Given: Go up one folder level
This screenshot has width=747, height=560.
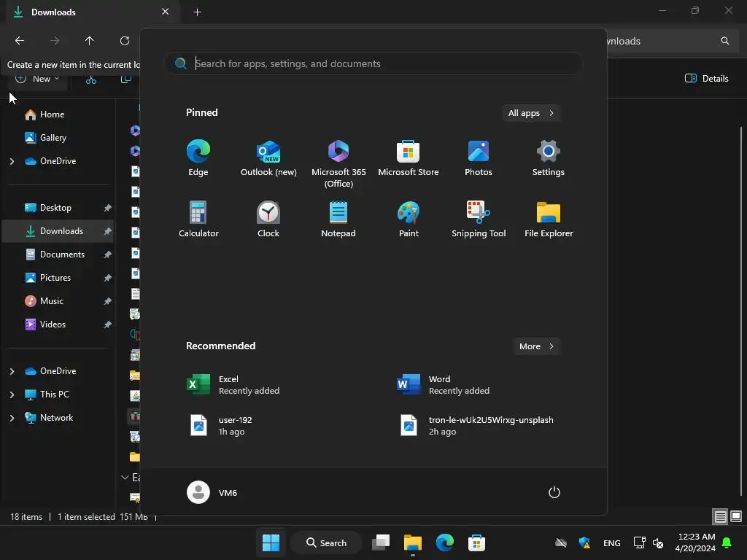Looking at the screenshot, I should click(90, 41).
